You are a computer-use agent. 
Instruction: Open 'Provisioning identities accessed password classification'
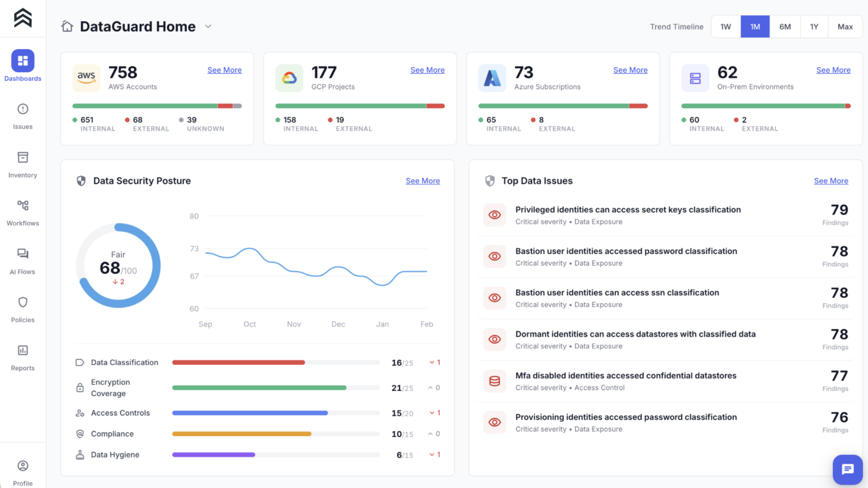[x=626, y=417]
